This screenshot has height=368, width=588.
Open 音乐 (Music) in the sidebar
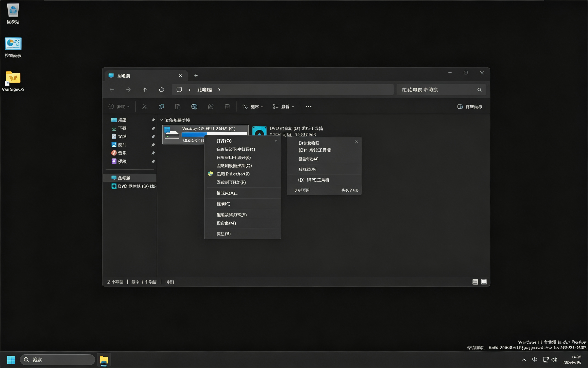click(x=122, y=153)
